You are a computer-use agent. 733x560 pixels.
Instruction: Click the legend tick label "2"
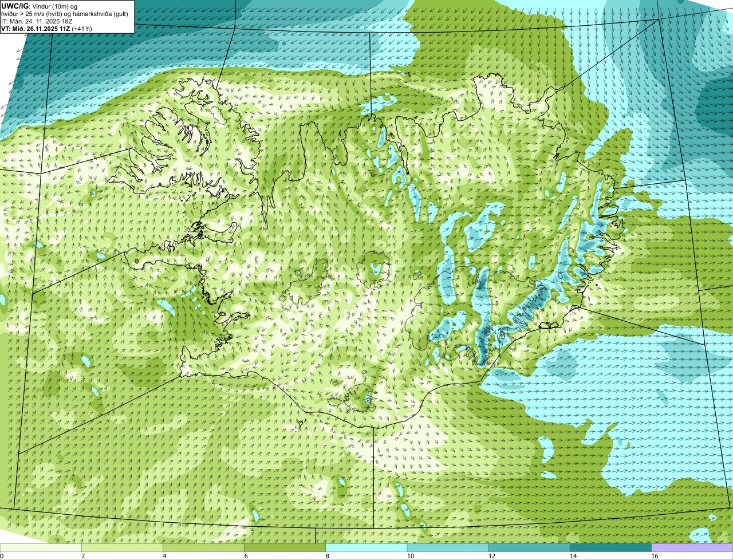pyautogui.click(x=83, y=556)
